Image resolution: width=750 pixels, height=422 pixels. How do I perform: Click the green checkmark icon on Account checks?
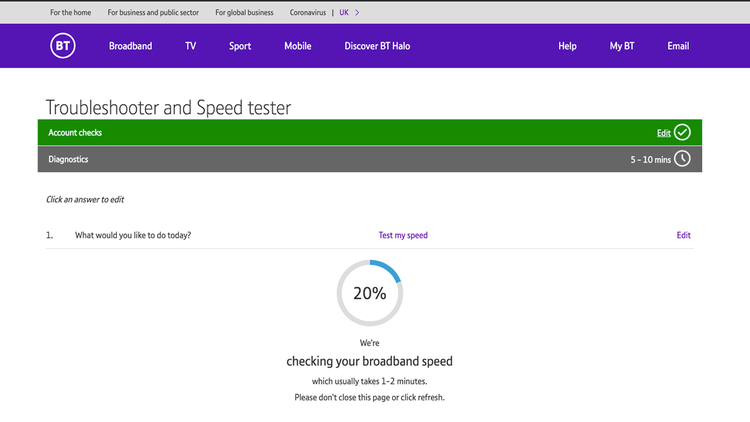682,132
